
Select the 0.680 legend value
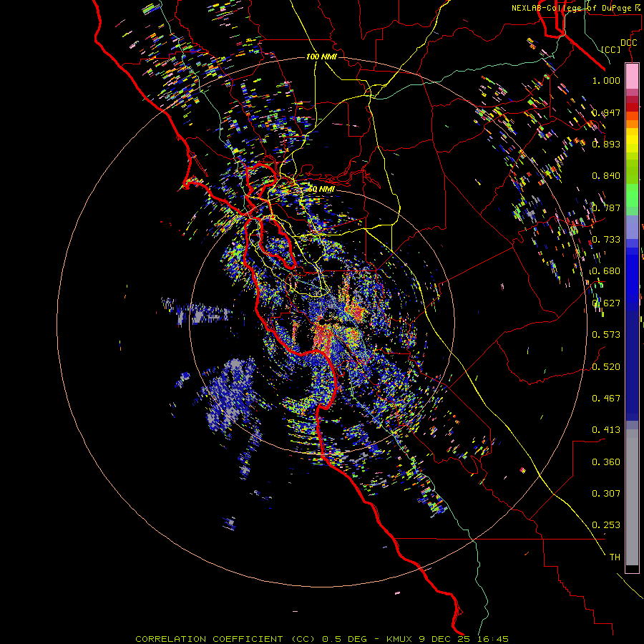(x=606, y=271)
